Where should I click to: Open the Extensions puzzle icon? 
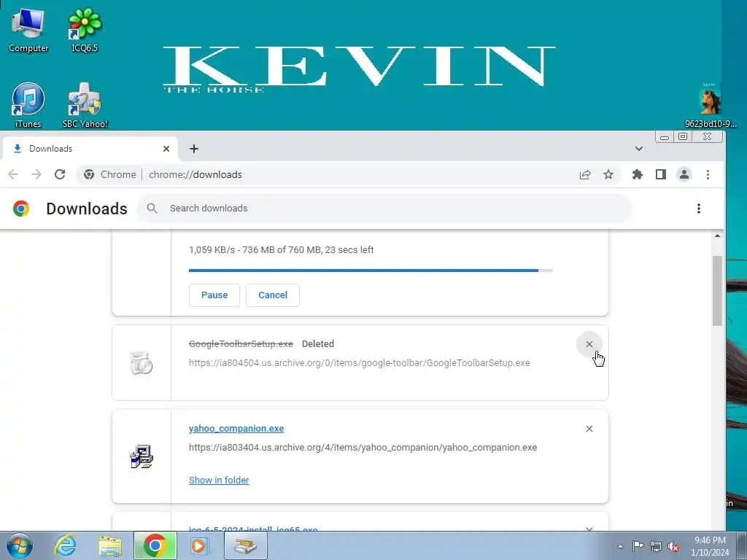coord(638,174)
